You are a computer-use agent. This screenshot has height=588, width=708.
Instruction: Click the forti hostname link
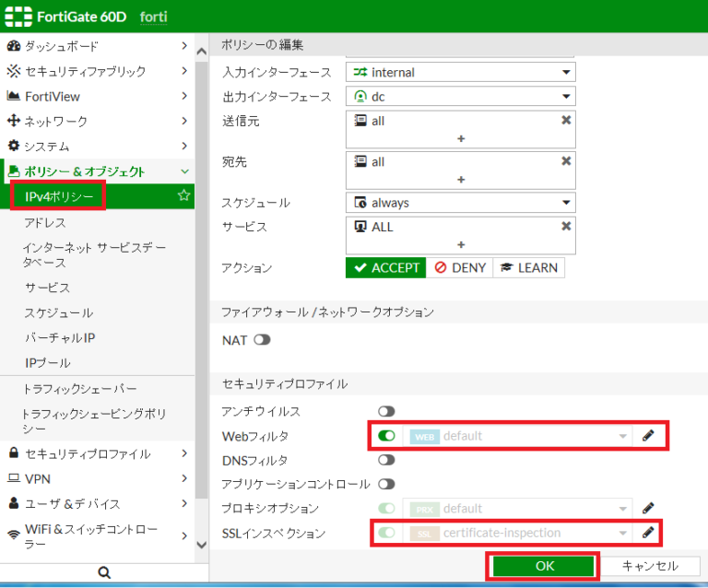[x=154, y=17]
